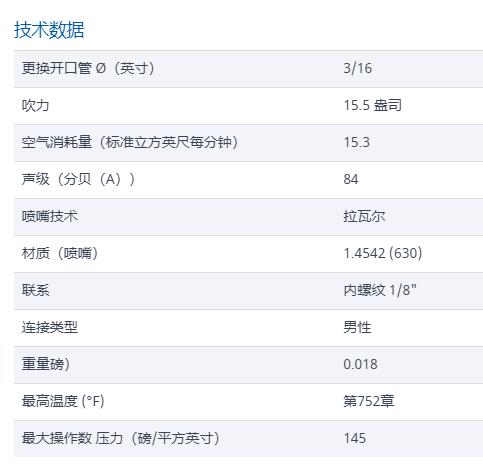Click the 技术数据 heading
The height and width of the screenshot is (466, 483).
49,30
